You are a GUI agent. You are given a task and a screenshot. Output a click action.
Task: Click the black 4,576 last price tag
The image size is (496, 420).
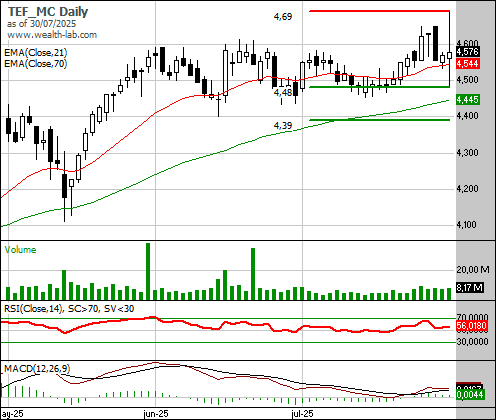468,52
